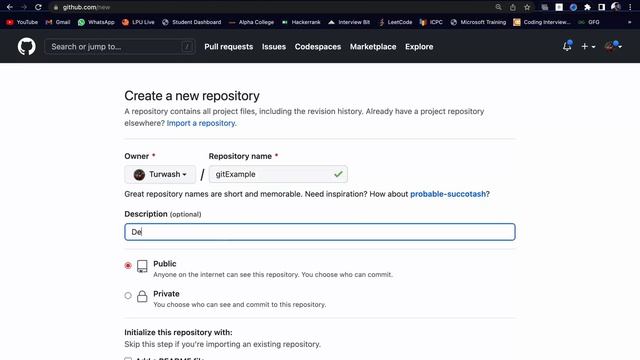Screen dimensions: 640x360
Task: Open the Interview Bit bookmark
Action: [x=349, y=22]
